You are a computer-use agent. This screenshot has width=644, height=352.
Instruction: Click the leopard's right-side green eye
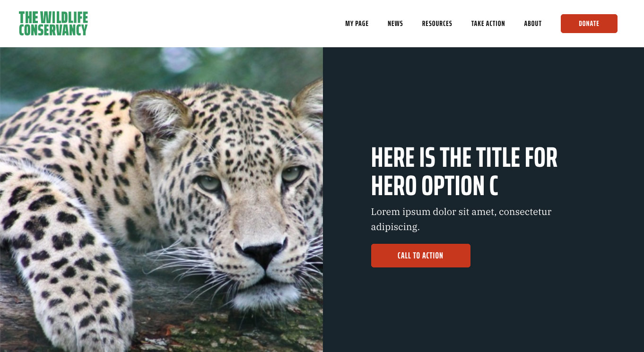click(292, 174)
